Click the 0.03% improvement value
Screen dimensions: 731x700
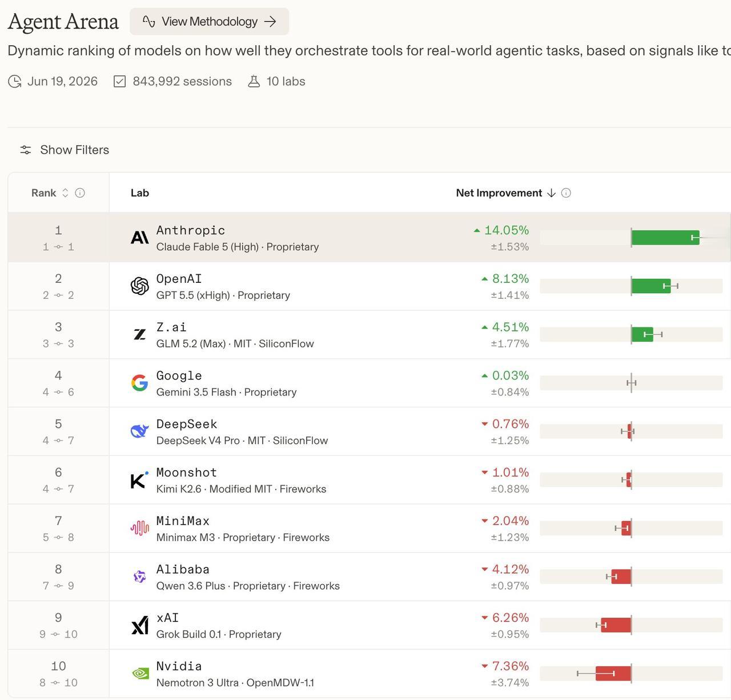pyautogui.click(x=511, y=376)
